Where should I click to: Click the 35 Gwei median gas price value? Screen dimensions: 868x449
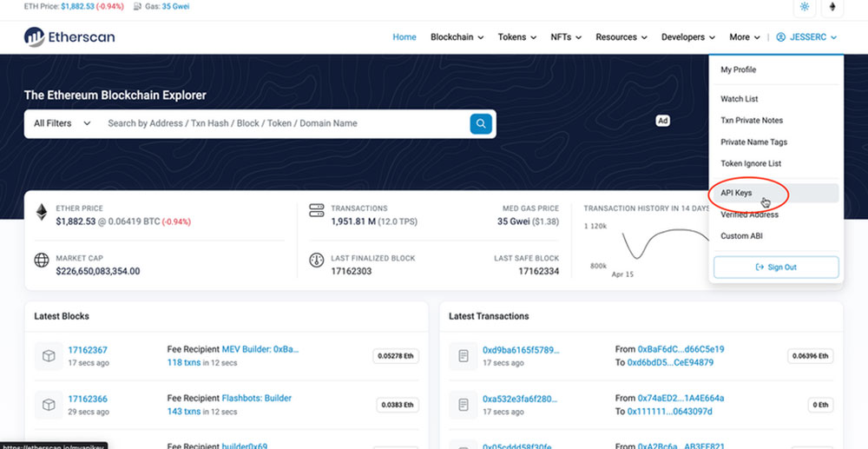513,221
